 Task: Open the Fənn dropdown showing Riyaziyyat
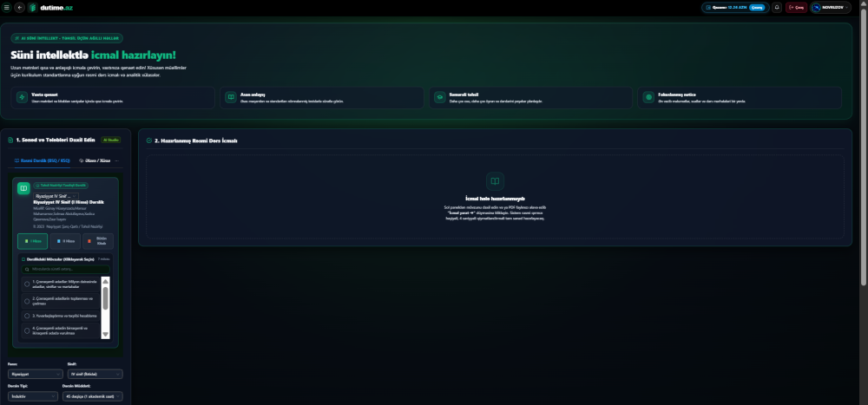coord(36,374)
